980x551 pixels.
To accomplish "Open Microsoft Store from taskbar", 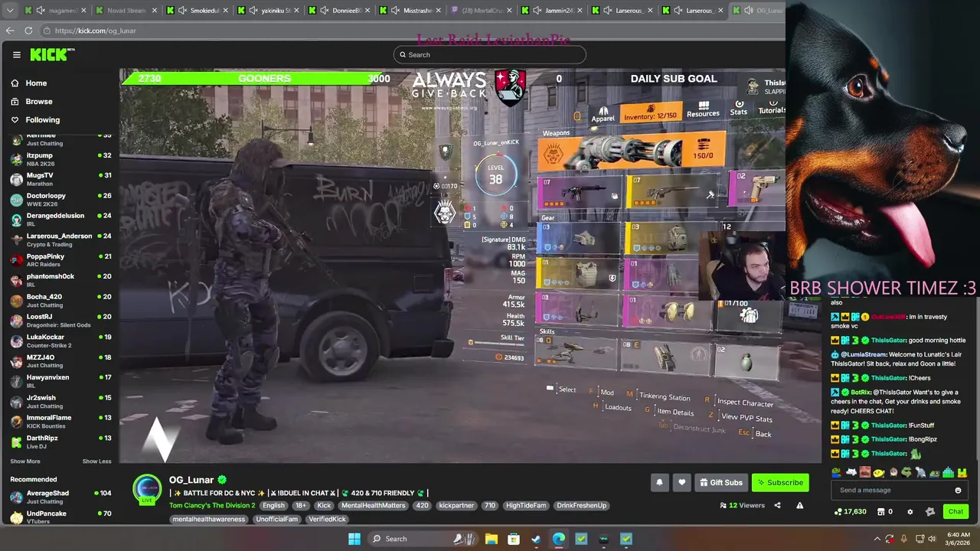I will 514,539.
